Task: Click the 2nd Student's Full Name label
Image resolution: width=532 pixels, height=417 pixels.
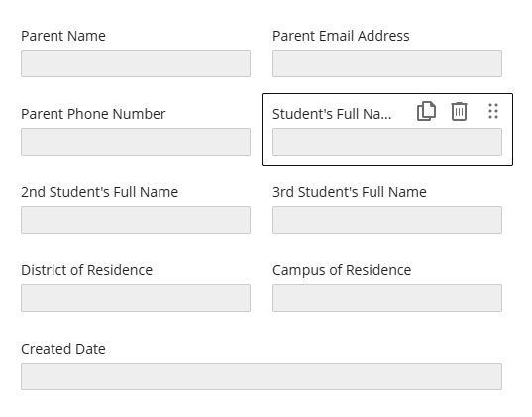Action: (x=99, y=192)
